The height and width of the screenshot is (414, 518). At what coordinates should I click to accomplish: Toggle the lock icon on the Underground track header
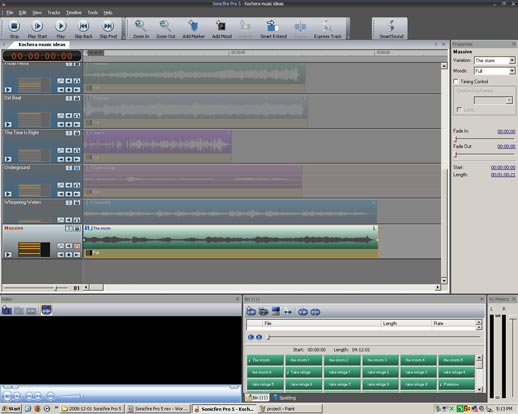(x=77, y=168)
